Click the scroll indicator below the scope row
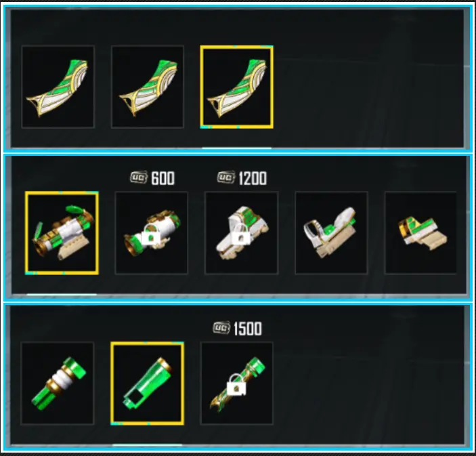Viewport: 476px width, 456px height. (x=62, y=294)
